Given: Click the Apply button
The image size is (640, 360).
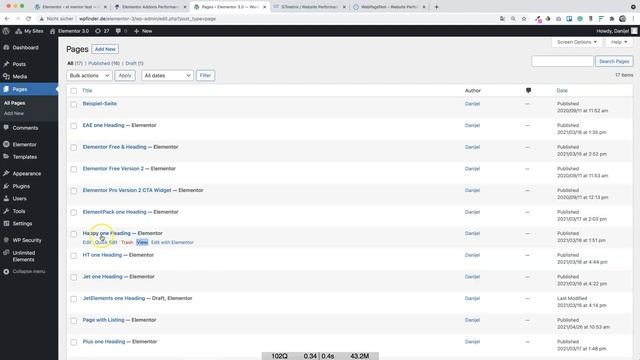Looking at the screenshot, I should pyautogui.click(x=124, y=76).
